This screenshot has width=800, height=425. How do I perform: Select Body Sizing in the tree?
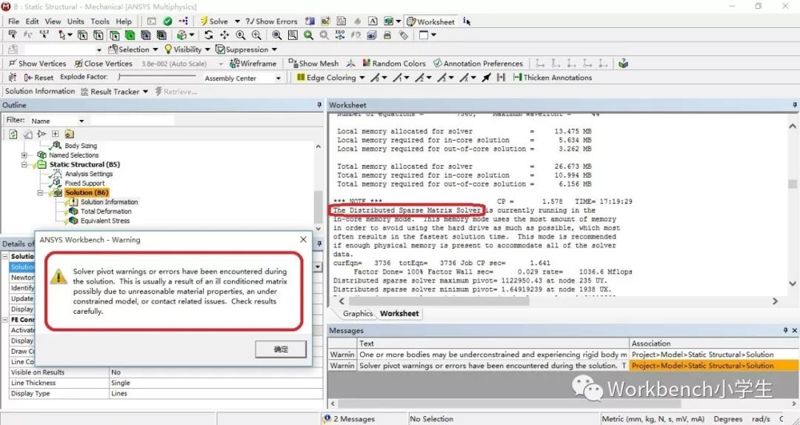pyautogui.click(x=80, y=145)
